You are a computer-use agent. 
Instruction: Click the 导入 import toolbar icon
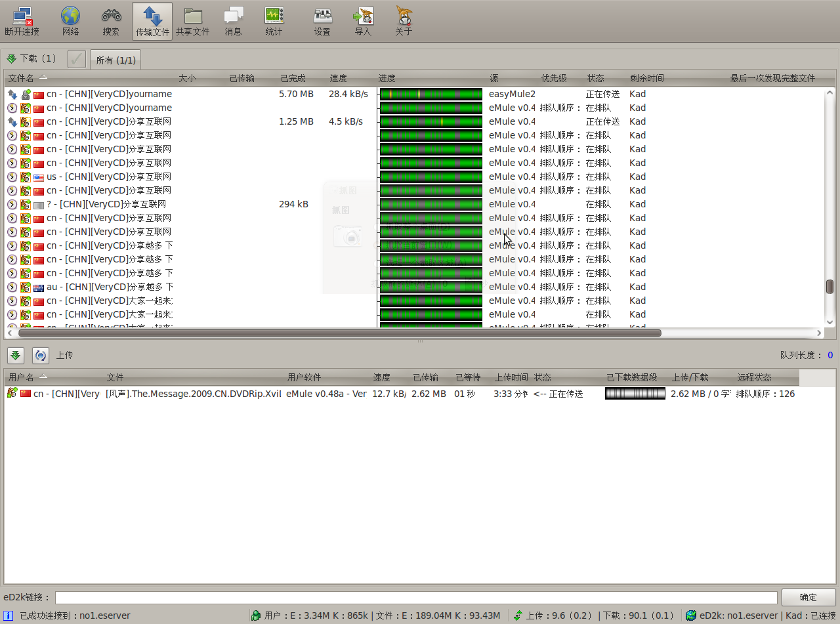pos(363,21)
